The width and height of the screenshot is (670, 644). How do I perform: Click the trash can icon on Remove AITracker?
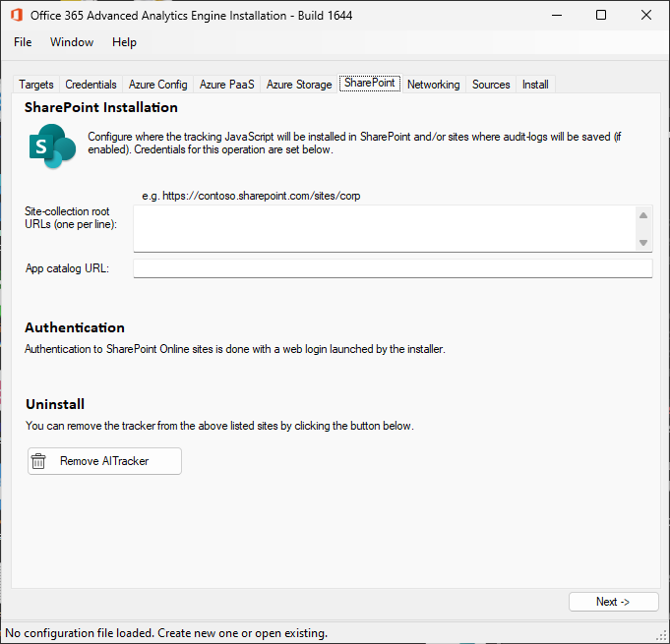[38, 461]
